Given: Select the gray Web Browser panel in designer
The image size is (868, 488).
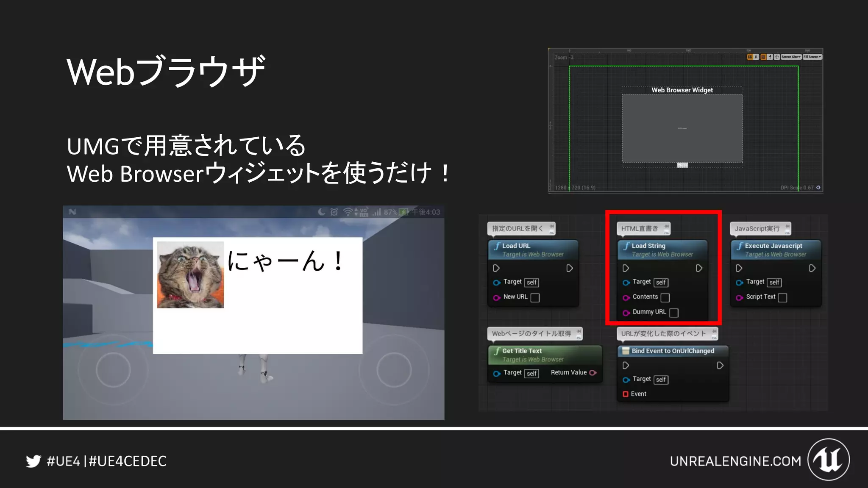Looking at the screenshot, I should pos(682,128).
